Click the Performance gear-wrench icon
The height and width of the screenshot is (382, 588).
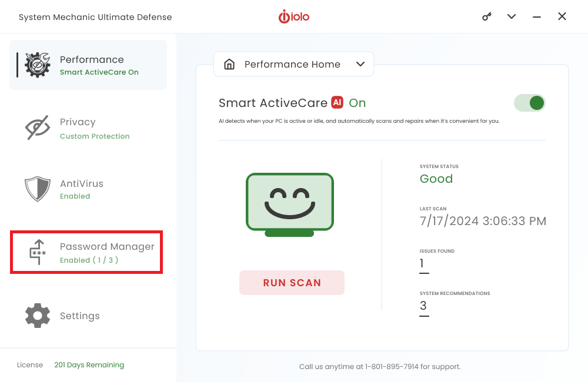coord(38,65)
